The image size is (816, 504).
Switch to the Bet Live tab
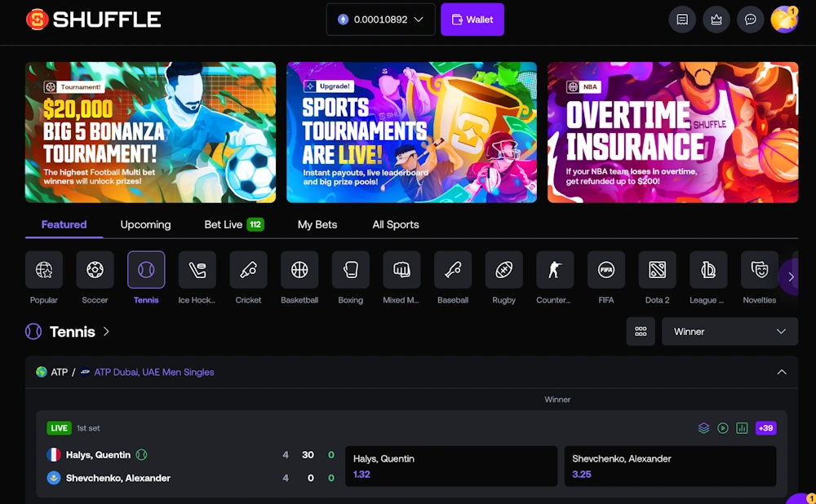233,224
